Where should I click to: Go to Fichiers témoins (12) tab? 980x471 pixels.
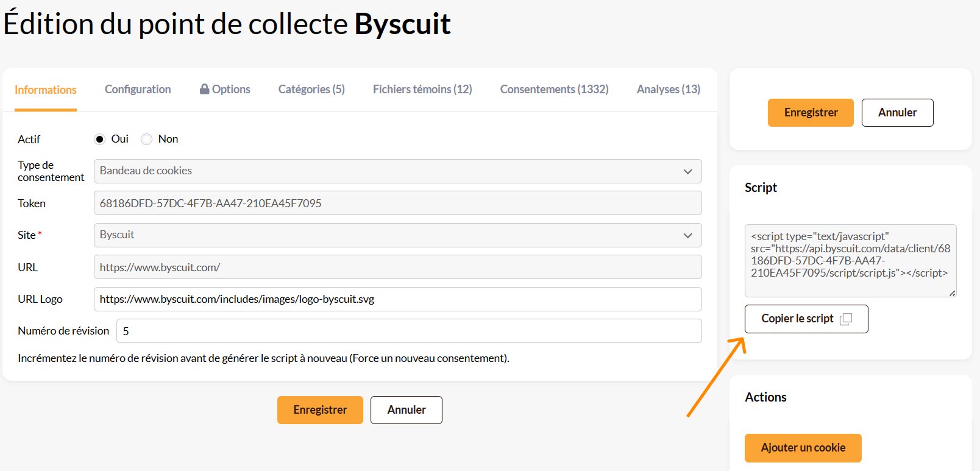422,89
